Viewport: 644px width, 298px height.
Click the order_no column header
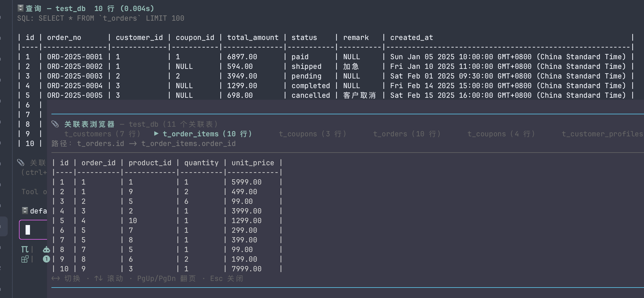click(x=64, y=37)
